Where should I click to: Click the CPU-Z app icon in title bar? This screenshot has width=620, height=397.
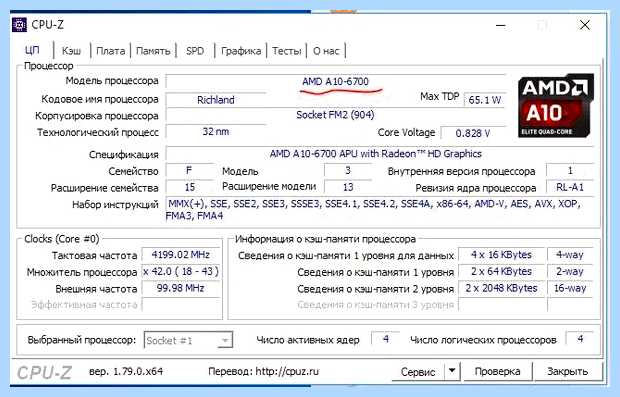point(19,25)
